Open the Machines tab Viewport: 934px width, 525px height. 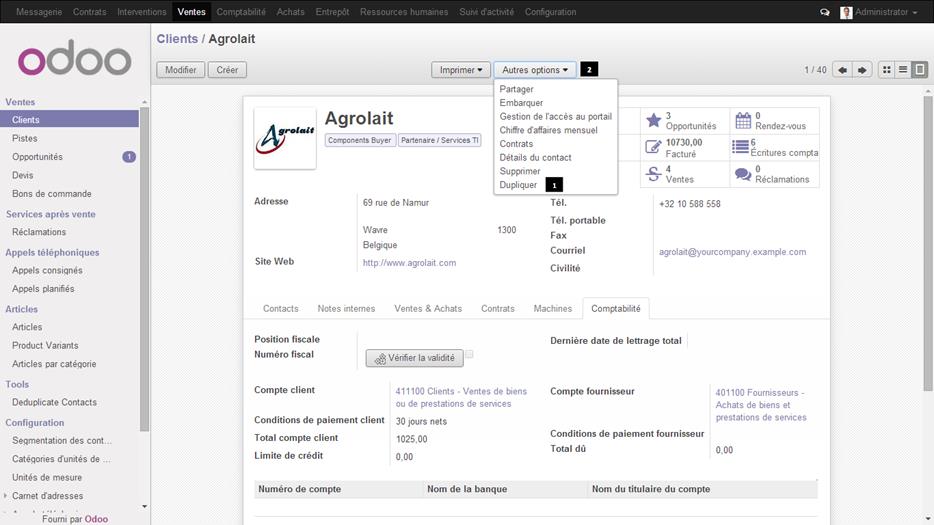(x=552, y=309)
